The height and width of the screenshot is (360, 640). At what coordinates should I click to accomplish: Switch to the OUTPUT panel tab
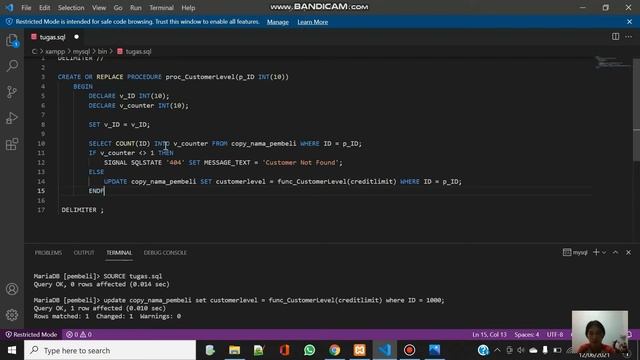pos(84,253)
